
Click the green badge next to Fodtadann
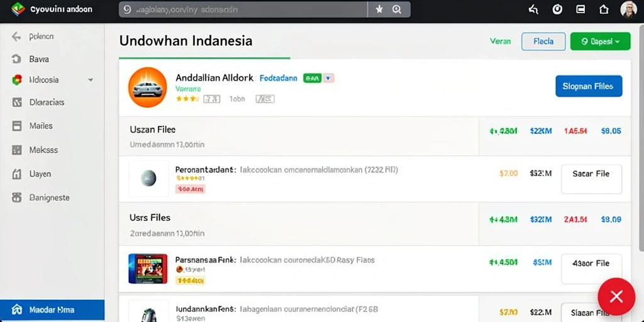point(312,78)
